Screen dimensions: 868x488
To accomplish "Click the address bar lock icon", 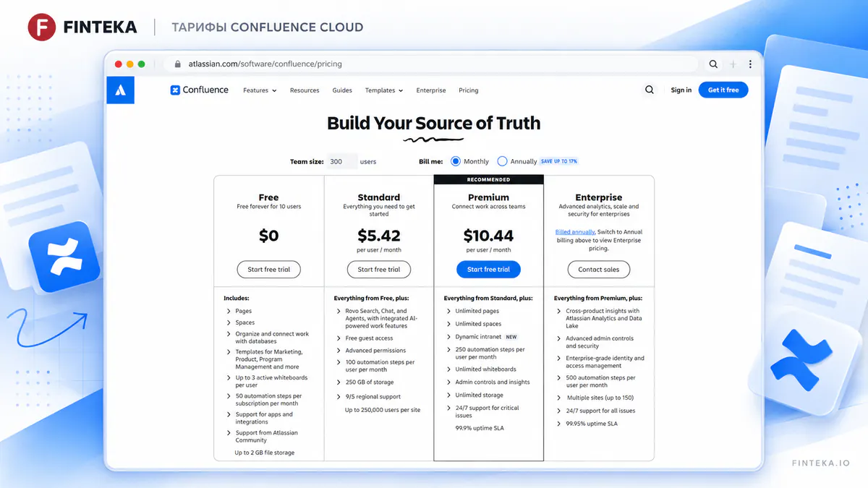I will click(x=177, y=64).
